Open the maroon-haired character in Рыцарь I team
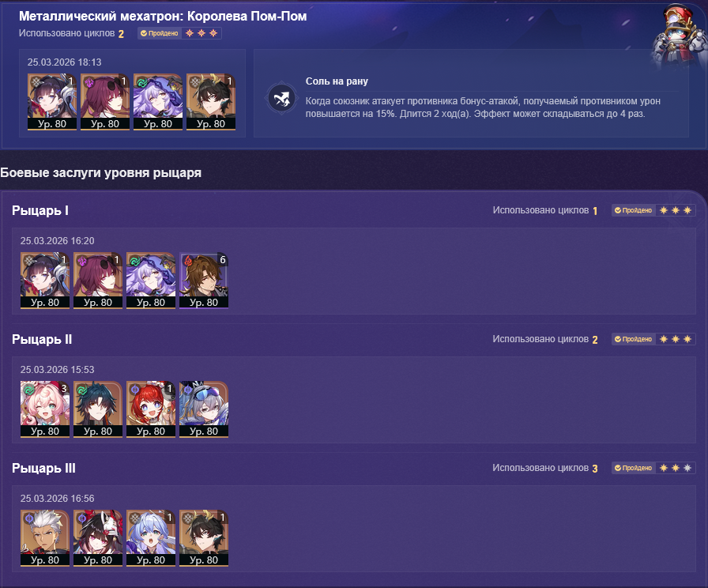 pyautogui.click(x=98, y=281)
